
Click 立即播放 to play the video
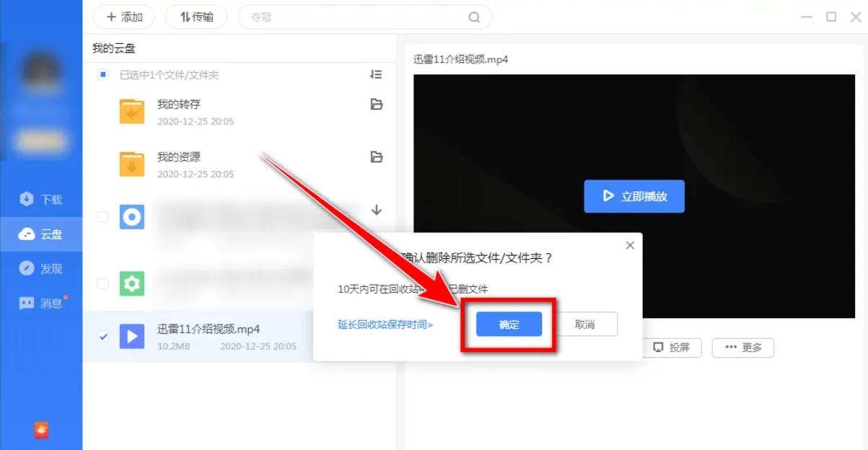(634, 195)
